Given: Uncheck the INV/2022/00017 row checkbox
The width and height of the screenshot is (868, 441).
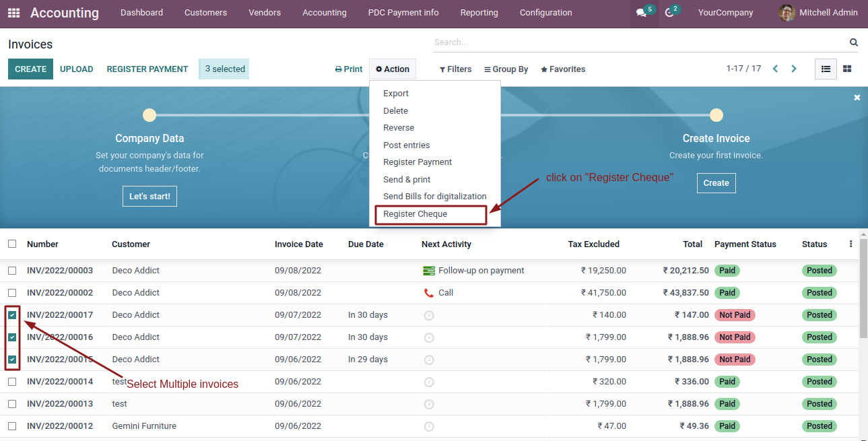Looking at the screenshot, I should 12,315.
